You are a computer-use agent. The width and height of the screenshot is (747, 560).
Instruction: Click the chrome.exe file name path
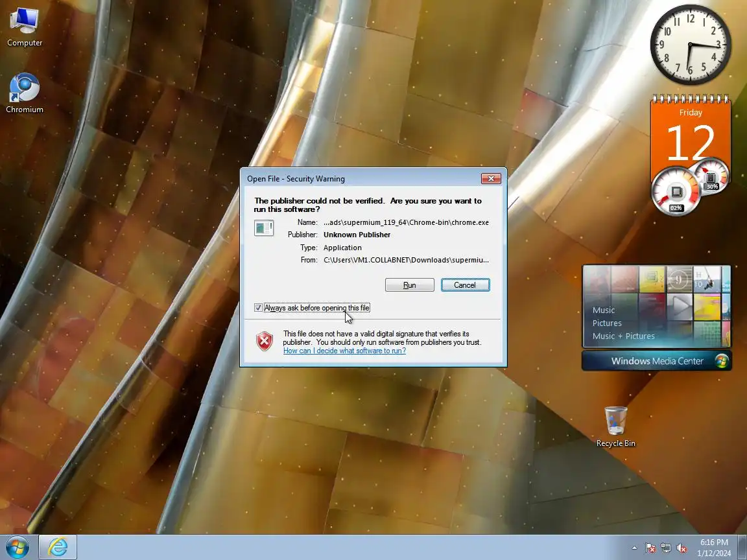(x=406, y=222)
